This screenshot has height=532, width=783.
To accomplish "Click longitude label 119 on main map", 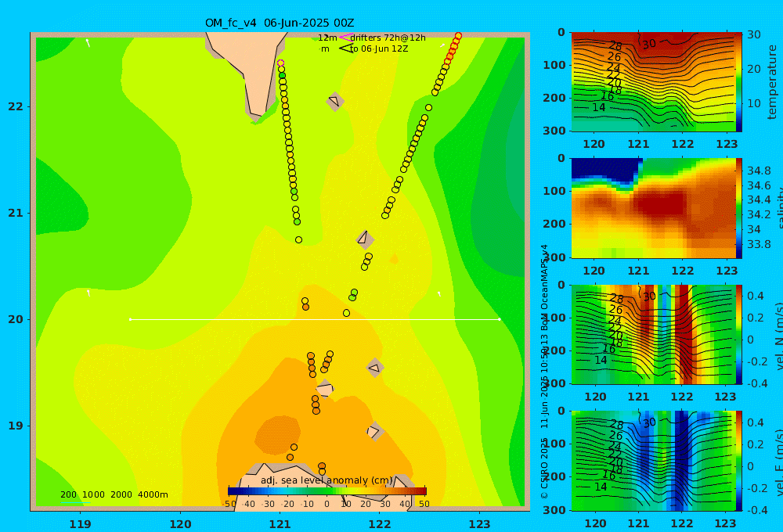I will (81, 524).
